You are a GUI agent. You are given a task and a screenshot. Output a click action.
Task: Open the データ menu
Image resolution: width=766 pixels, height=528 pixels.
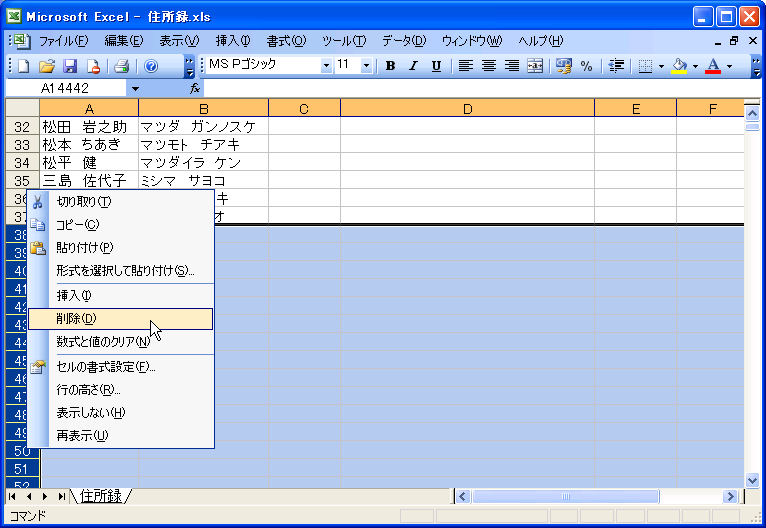(404, 41)
